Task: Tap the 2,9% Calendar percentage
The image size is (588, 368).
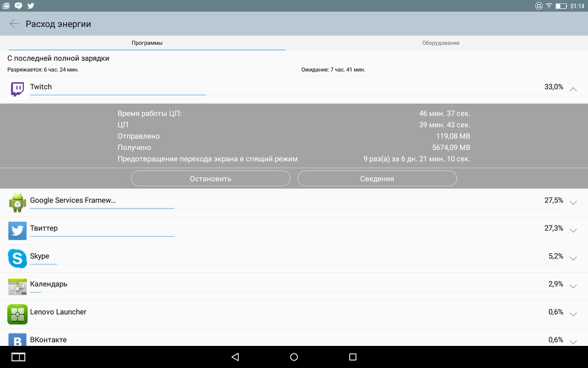Action: pos(556,284)
